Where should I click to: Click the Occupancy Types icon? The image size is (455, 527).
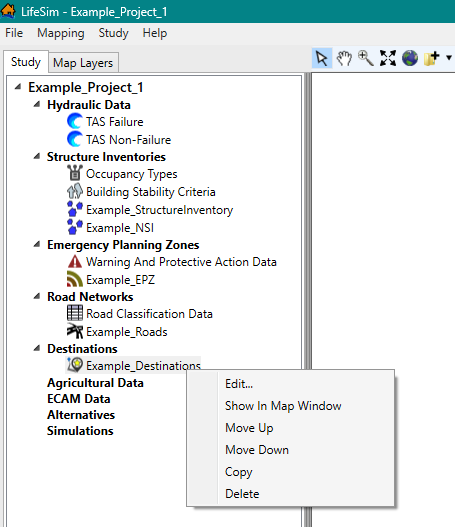pos(75,173)
